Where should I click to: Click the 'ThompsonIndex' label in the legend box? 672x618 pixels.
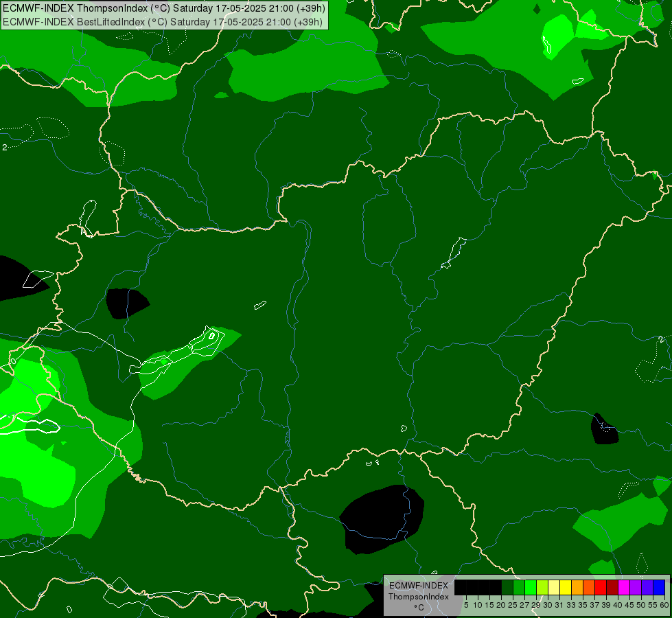click(x=418, y=597)
